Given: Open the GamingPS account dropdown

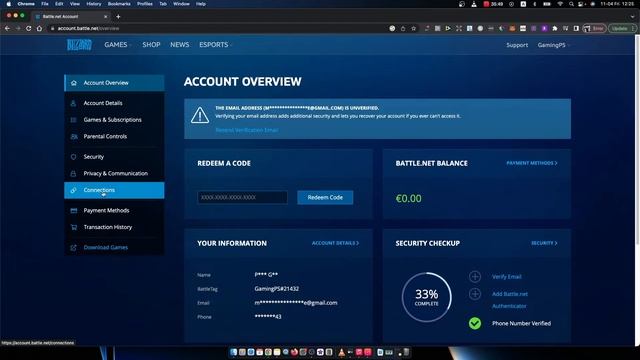Looking at the screenshot, I should (x=553, y=45).
